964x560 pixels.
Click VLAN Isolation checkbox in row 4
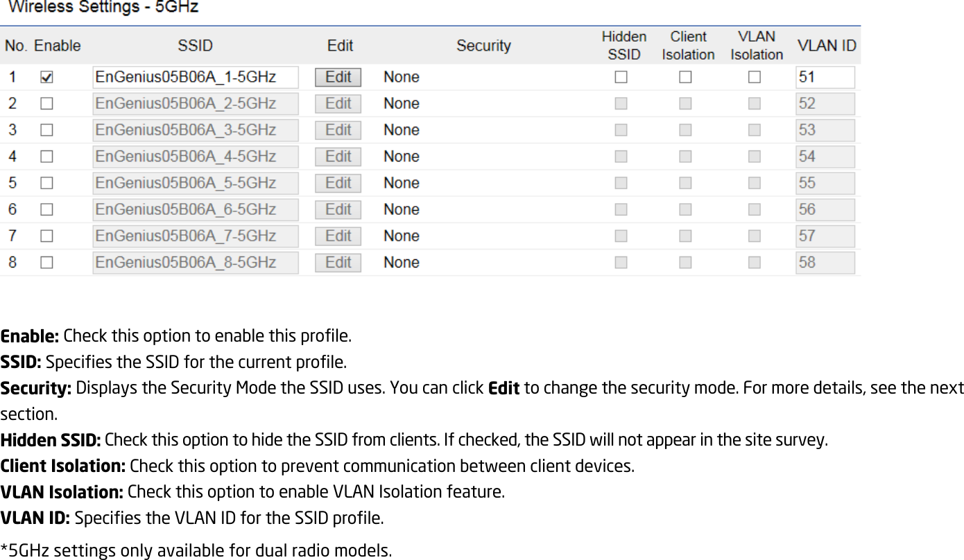click(755, 157)
